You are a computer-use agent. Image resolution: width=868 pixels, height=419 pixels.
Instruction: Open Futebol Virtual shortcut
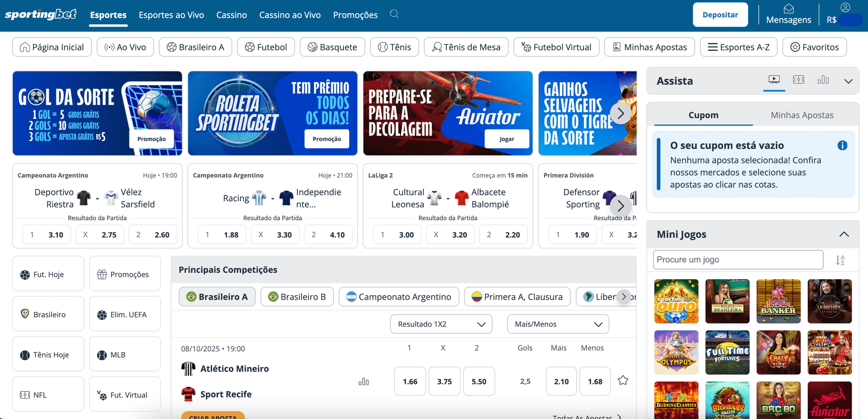[556, 47]
